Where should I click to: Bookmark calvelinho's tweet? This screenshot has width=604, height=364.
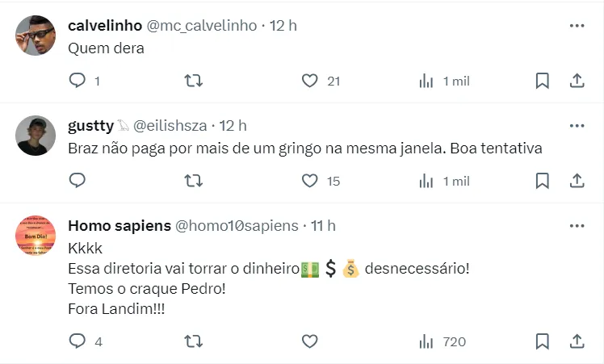coord(543,81)
